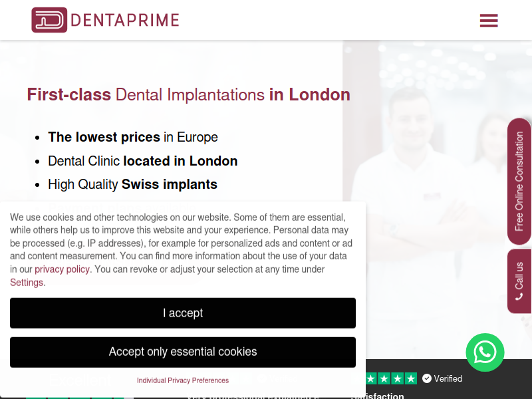532x399 pixels.
Task: Click the Verified checkmark badge icon
Action: click(x=427, y=378)
